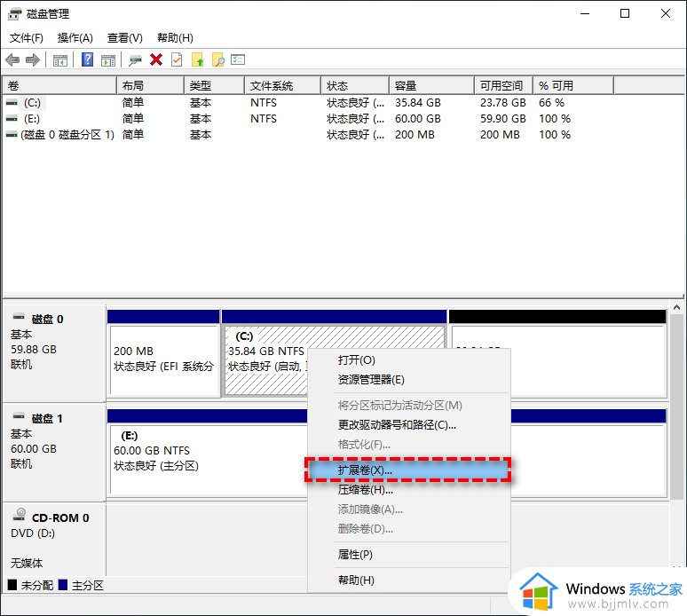Image resolution: width=687 pixels, height=616 pixels.
Task: Sort by the 状态 column header
Action: pyautogui.click(x=355, y=85)
